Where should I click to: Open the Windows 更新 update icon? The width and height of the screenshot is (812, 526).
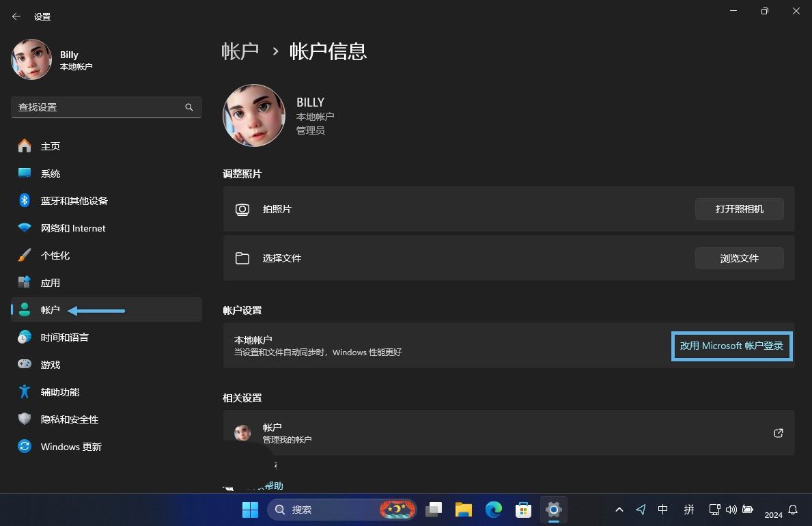tap(25, 446)
